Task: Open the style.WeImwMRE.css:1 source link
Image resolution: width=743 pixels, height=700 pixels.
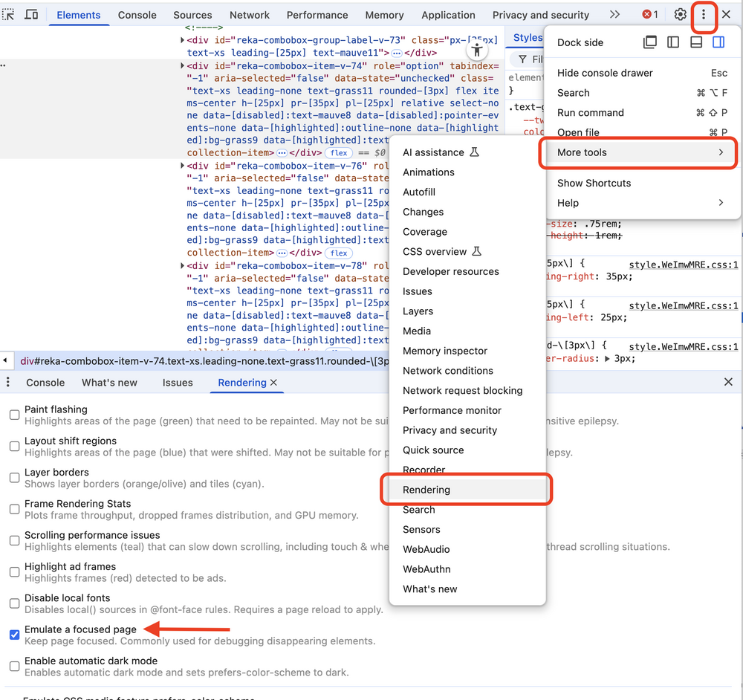Action: point(683,265)
